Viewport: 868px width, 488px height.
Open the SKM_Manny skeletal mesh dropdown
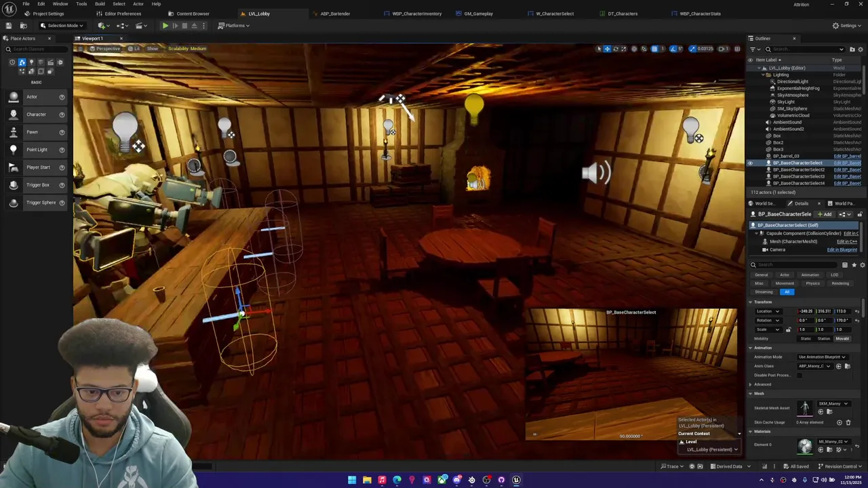click(x=833, y=404)
